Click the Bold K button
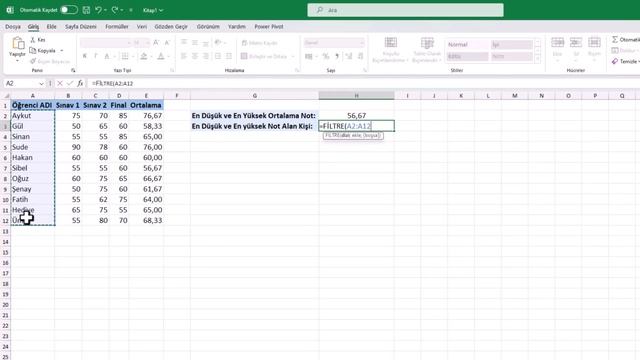 (x=84, y=56)
